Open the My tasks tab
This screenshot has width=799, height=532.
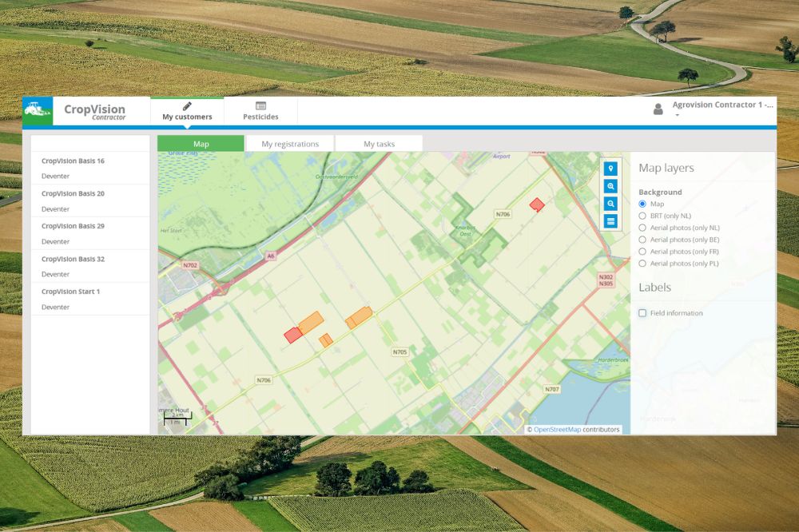point(379,144)
